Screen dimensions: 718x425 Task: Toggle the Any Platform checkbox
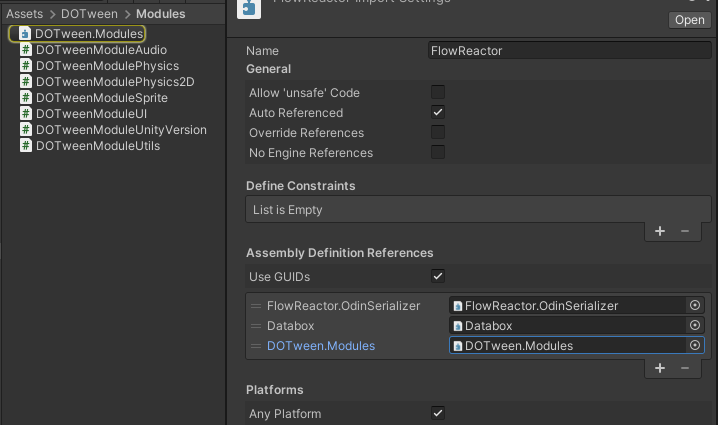438,413
